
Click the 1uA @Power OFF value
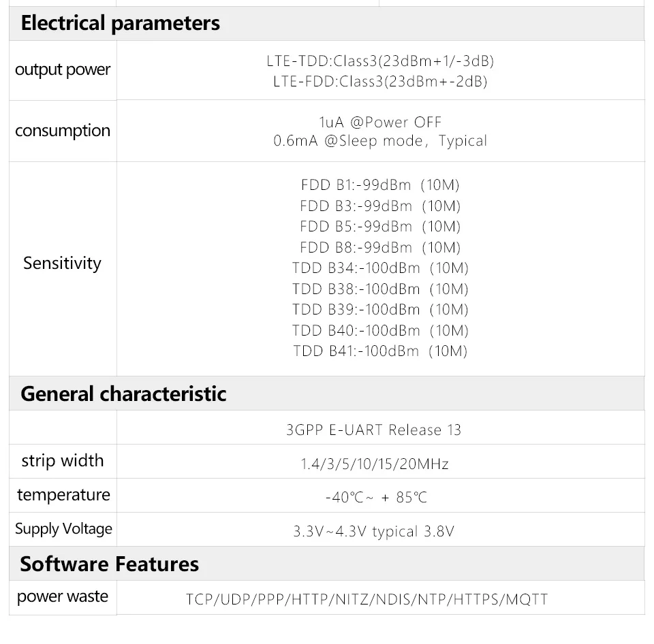380,123
